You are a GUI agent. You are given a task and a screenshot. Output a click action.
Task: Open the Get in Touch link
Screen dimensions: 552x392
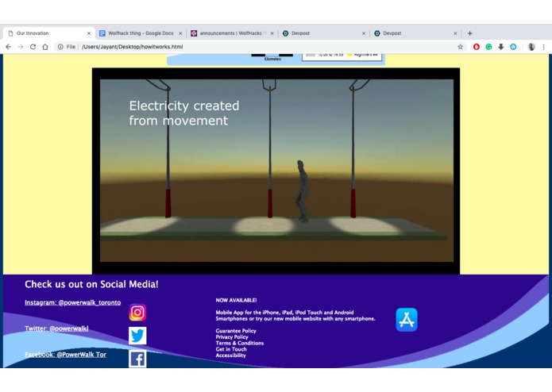pyautogui.click(x=231, y=349)
